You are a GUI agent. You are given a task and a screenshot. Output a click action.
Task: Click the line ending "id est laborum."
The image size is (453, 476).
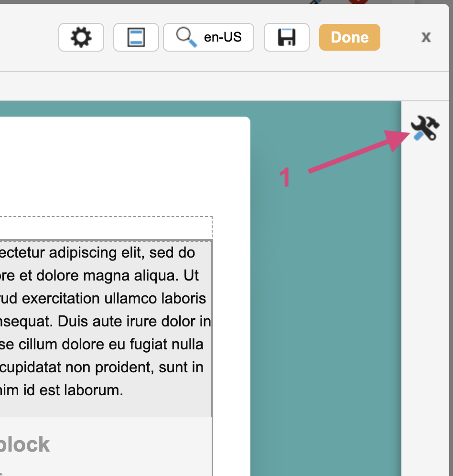pos(62,390)
